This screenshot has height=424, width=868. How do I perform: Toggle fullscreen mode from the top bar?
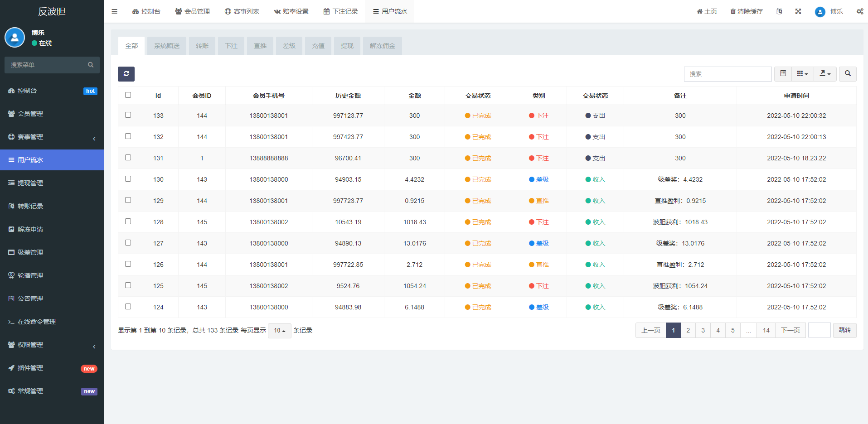(798, 11)
